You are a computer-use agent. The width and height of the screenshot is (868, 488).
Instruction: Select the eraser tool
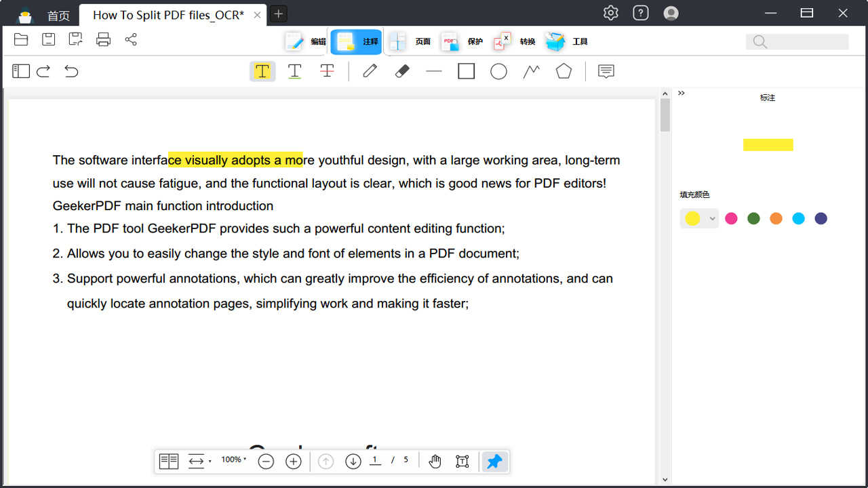(x=401, y=71)
